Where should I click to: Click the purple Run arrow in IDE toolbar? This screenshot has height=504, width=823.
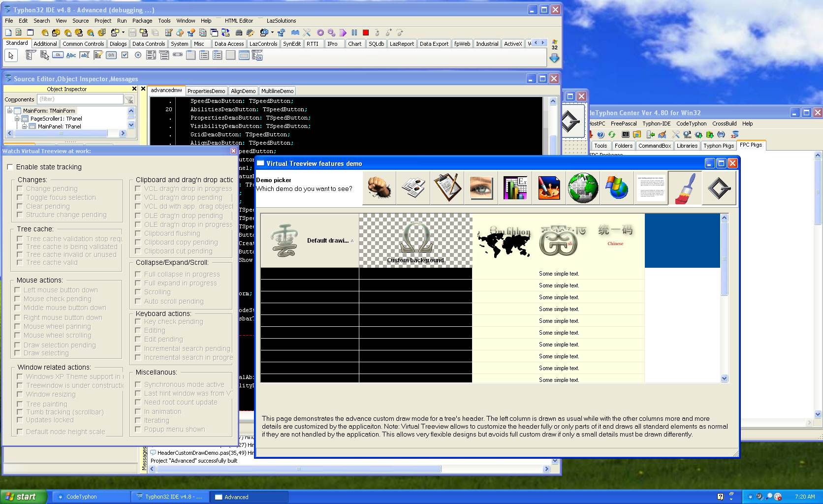[x=343, y=32]
